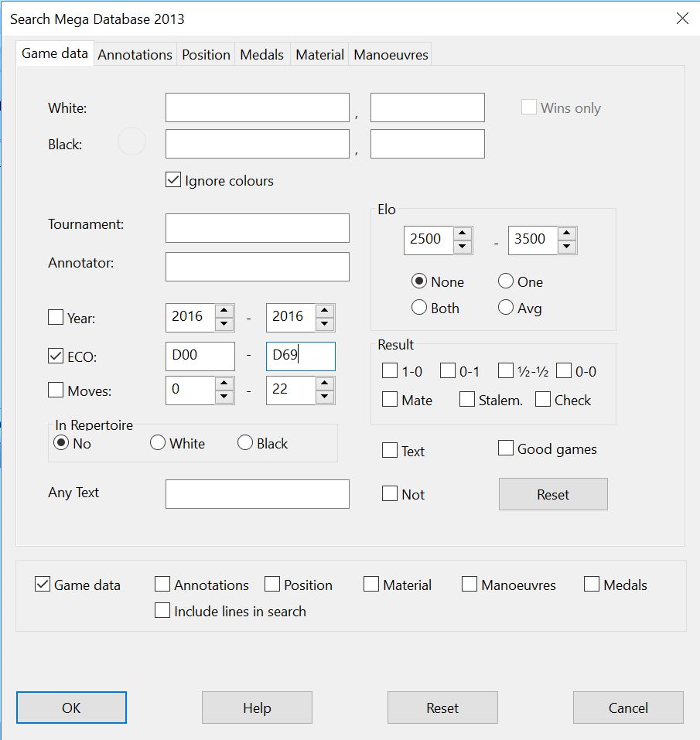The width and height of the screenshot is (700, 740).
Task: Enable the Stalem. checkbox
Action: click(x=467, y=399)
